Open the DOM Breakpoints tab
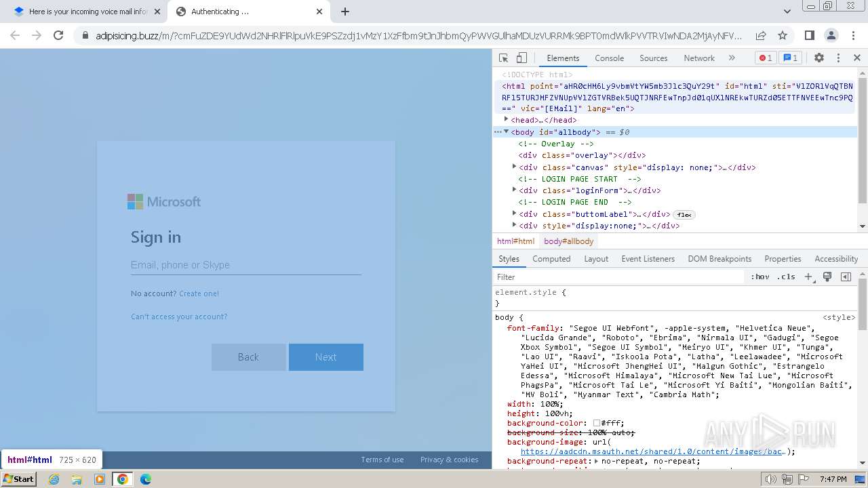 tap(719, 259)
